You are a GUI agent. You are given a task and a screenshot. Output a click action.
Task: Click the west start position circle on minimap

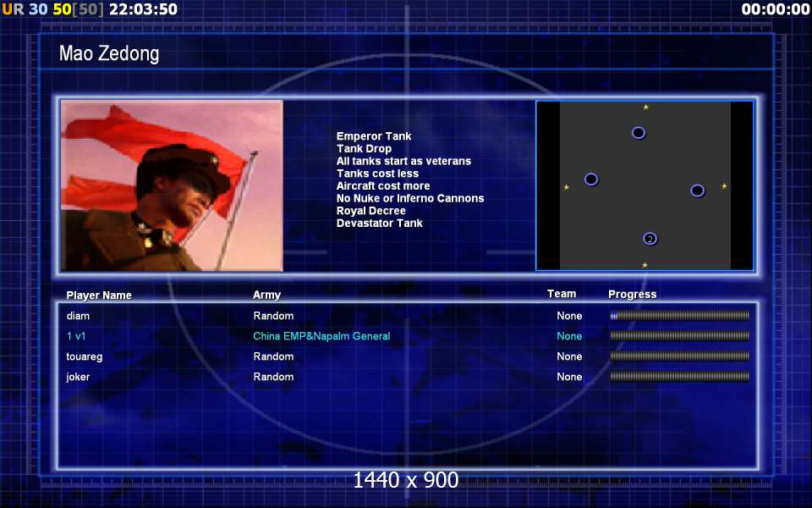pyautogui.click(x=591, y=179)
